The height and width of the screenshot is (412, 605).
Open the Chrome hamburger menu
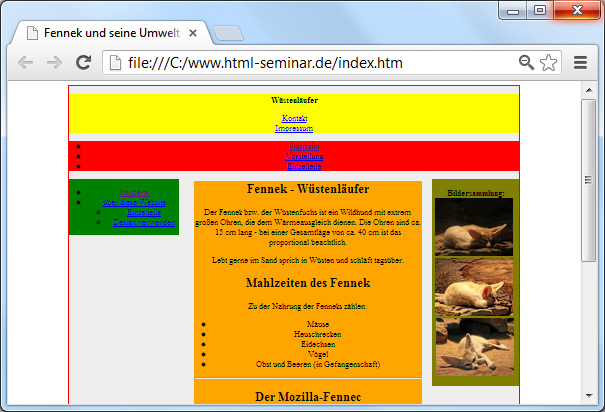[580, 62]
